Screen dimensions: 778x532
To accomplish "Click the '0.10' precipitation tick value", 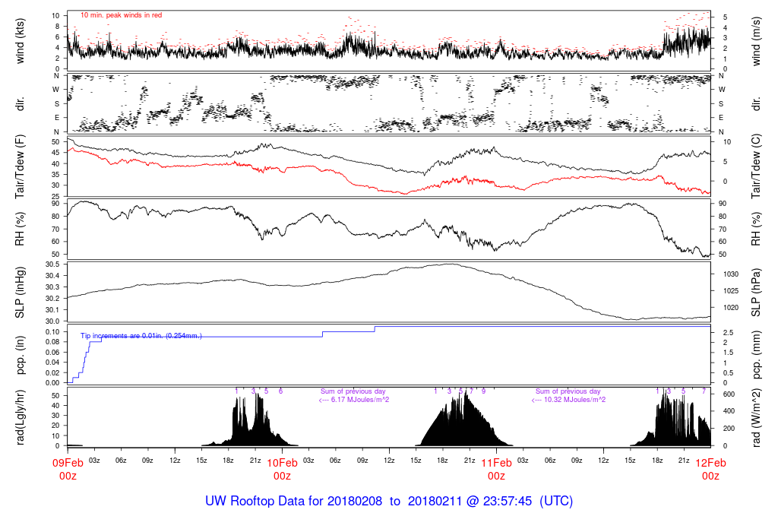I will [x=52, y=332].
